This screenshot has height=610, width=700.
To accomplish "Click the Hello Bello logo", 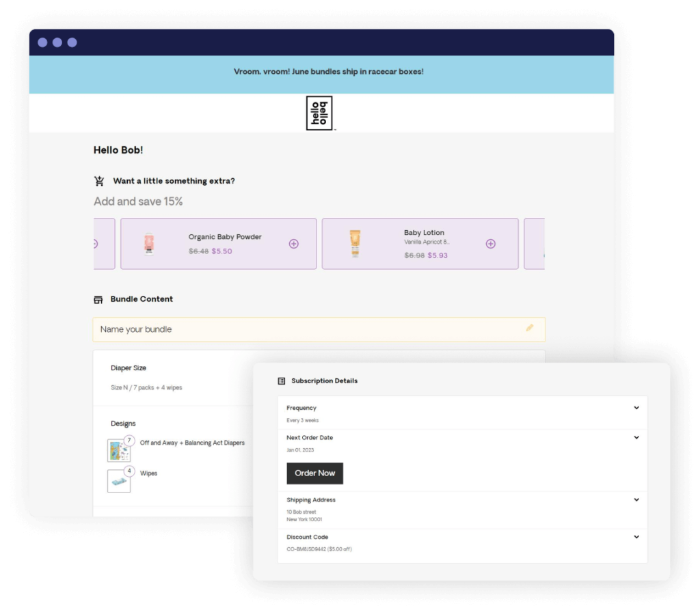I will coord(319,113).
